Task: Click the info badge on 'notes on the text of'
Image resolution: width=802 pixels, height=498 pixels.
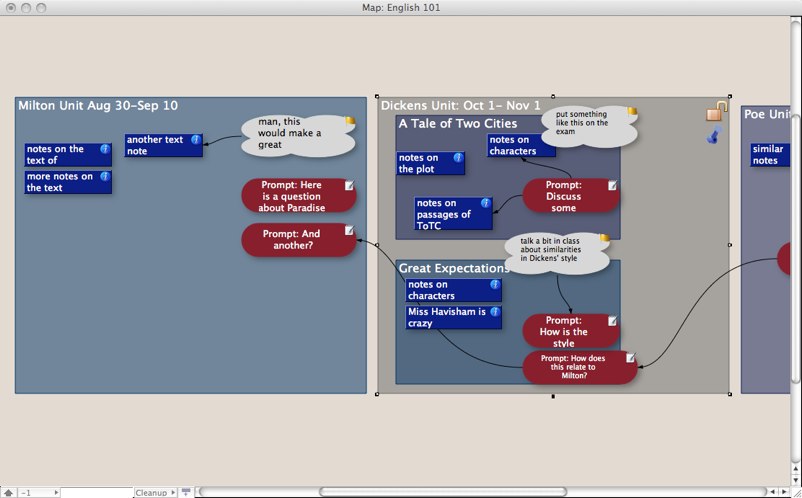Action: click(x=105, y=149)
